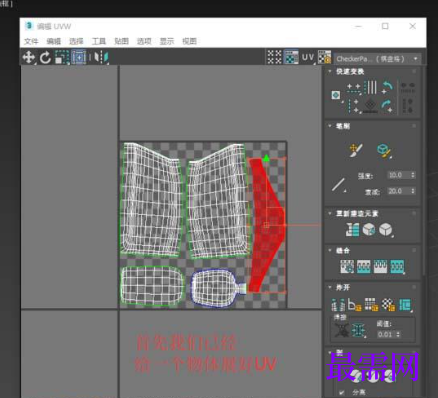
Task: Click the Relax brush icon in the Brush panel
Action: click(x=385, y=151)
